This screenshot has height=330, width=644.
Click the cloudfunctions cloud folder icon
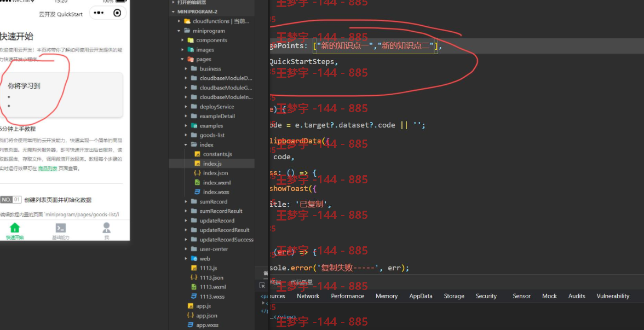187,21
